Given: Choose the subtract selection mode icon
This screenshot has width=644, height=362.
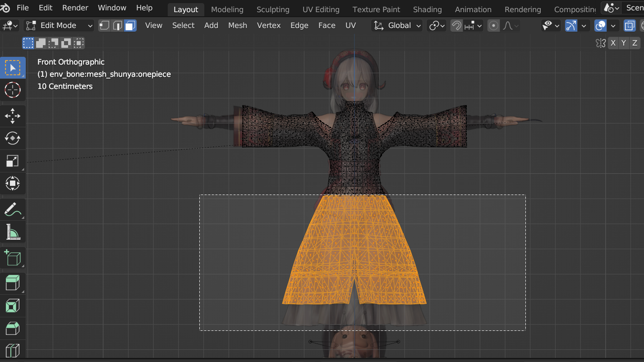Looking at the screenshot, I should coord(54,43).
